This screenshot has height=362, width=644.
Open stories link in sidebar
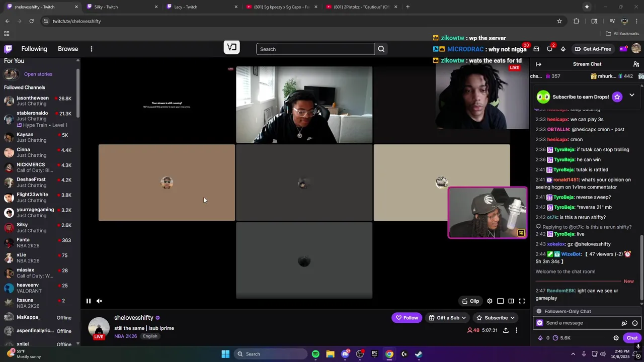point(38,74)
